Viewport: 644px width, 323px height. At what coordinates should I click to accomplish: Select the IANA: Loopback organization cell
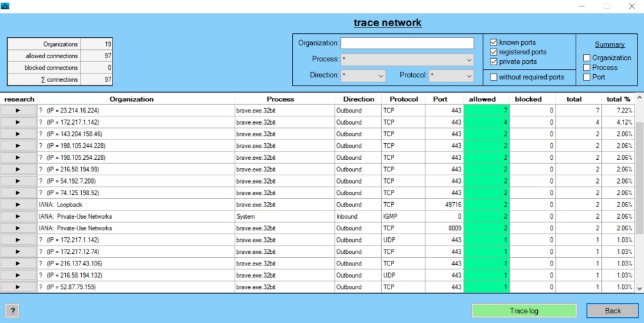point(136,205)
